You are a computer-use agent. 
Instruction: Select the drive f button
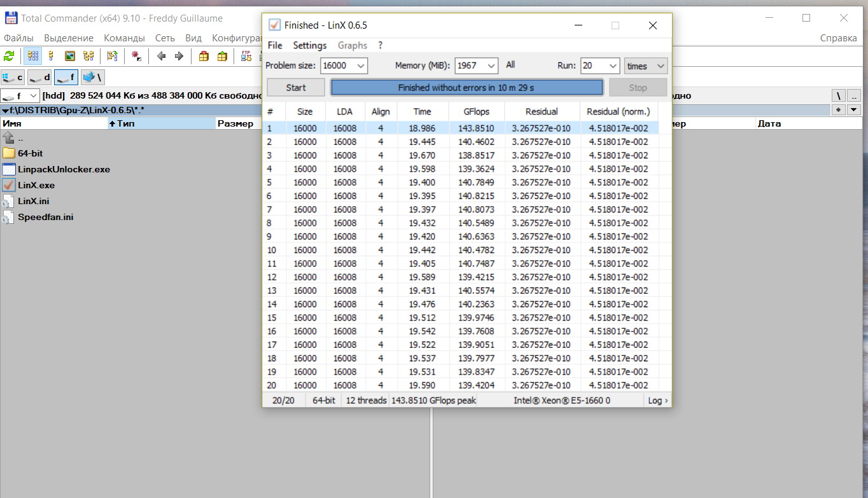(x=66, y=78)
